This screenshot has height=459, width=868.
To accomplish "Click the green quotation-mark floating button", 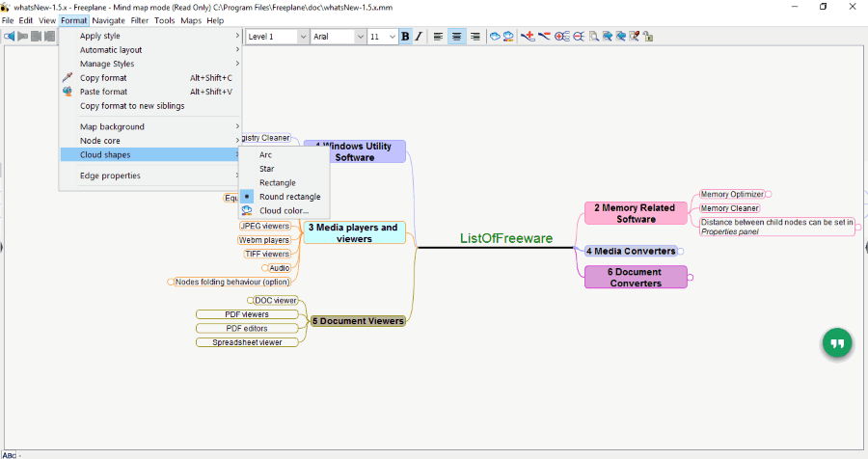I will pos(837,344).
